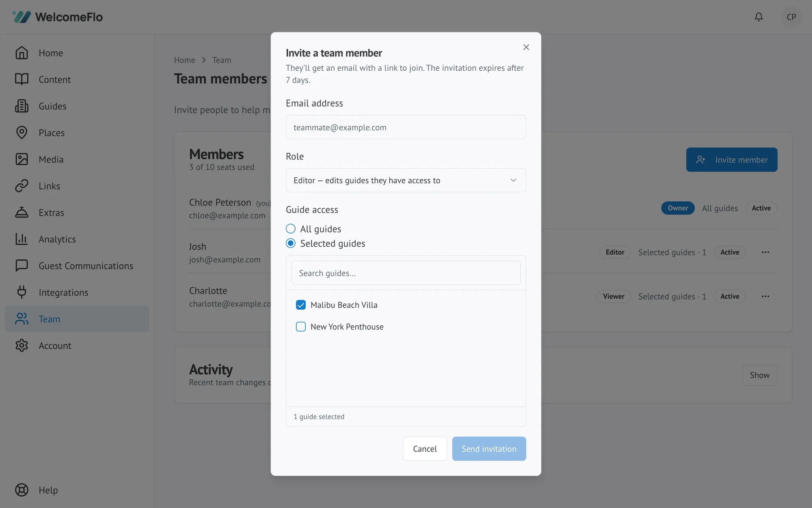Viewport: 812px width, 508px height.
Task: Click the "New York Penthouse" label
Action: point(347,327)
